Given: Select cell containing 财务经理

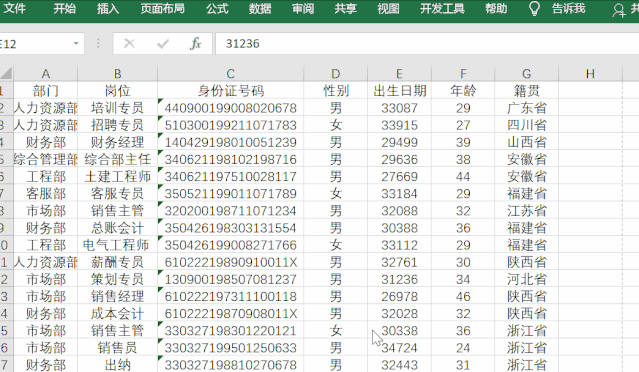Looking at the screenshot, I should click(117, 142).
